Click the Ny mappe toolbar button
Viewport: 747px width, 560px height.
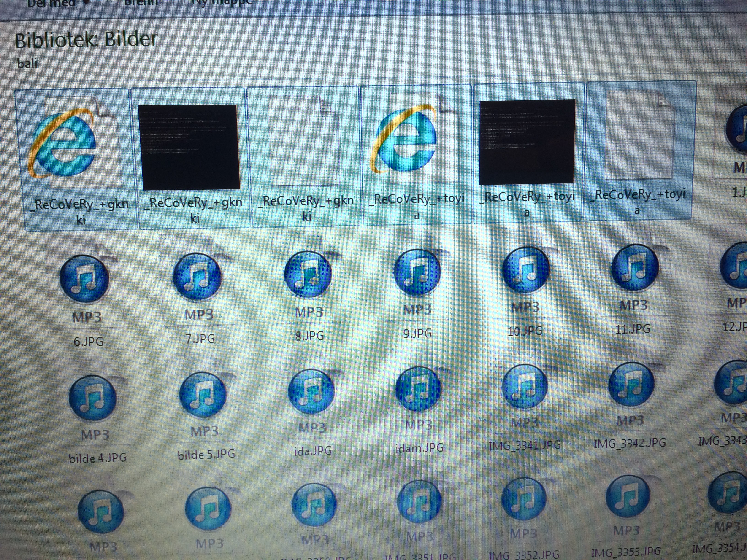pos(221,3)
